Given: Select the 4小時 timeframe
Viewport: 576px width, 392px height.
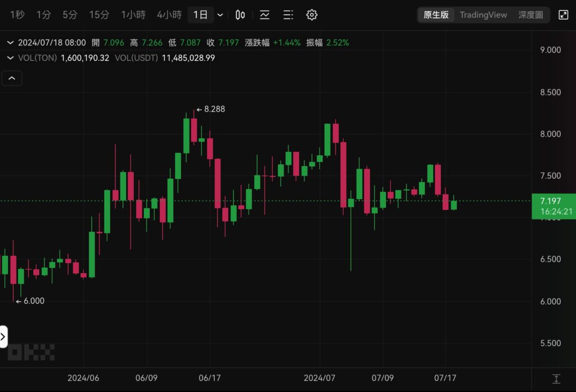Looking at the screenshot, I should (x=169, y=15).
